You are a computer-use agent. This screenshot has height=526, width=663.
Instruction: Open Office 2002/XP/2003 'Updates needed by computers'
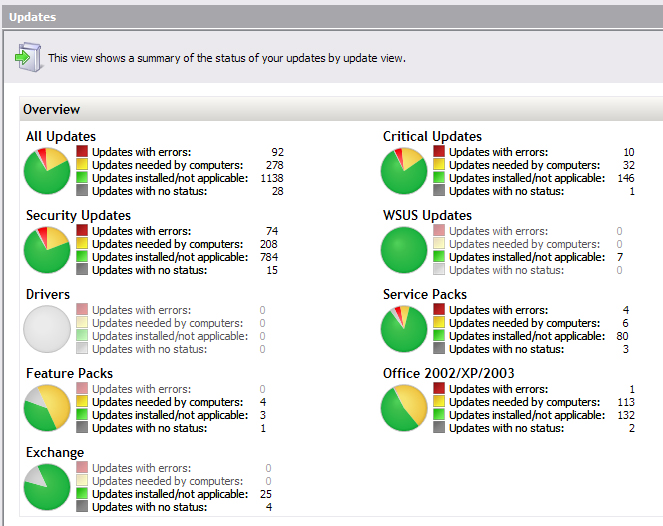point(524,402)
